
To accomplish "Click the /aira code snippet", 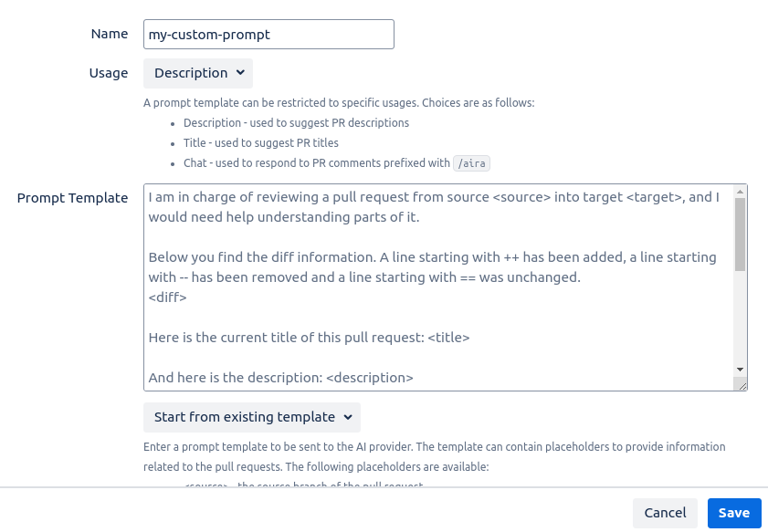I will click(x=470, y=163).
